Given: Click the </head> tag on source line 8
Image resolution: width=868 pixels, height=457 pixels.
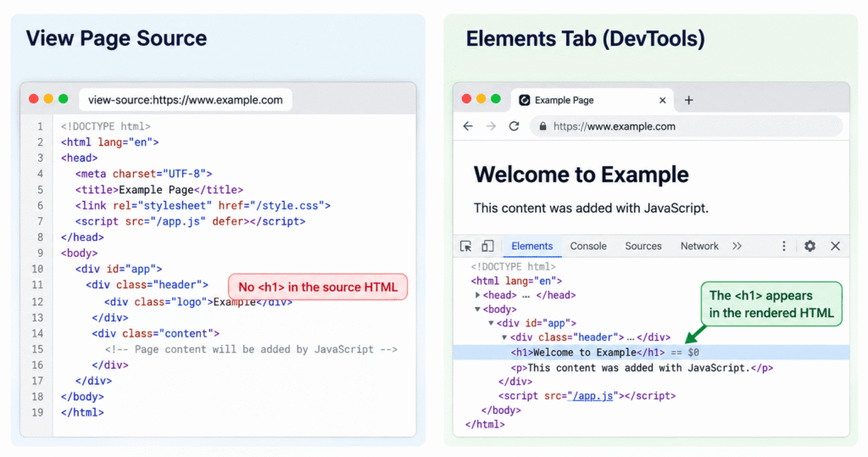Looking at the screenshot, I should click(82, 237).
